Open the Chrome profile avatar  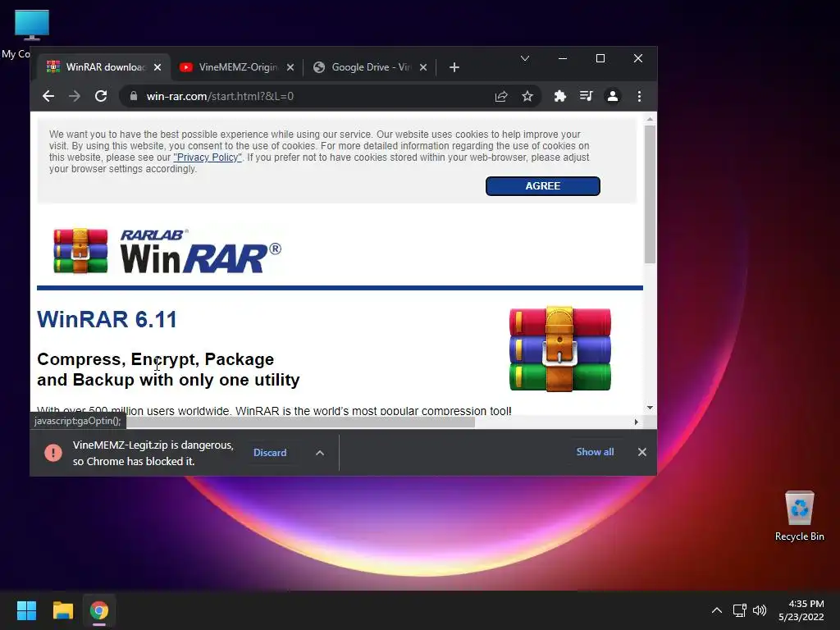pyautogui.click(x=612, y=97)
